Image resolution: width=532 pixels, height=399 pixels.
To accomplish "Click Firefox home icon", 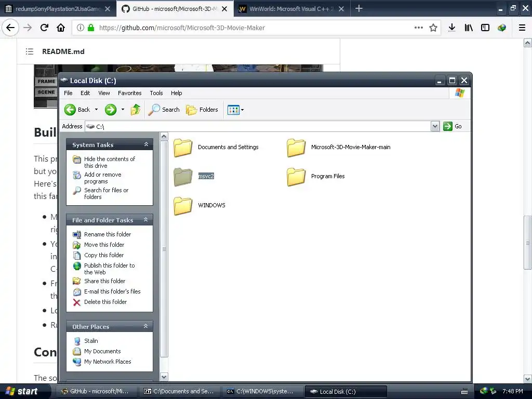I will pyautogui.click(x=61, y=28).
